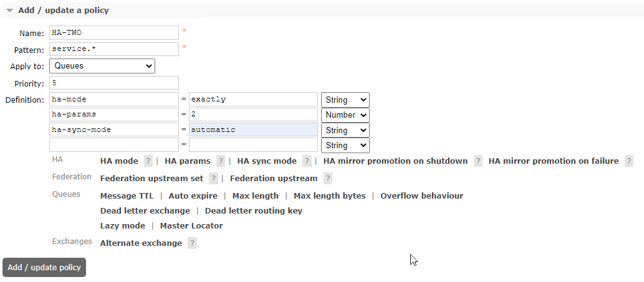The height and width of the screenshot is (282, 644).
Task: Open help for HA mirror promotion on shutdown
Action: point(478,161)
